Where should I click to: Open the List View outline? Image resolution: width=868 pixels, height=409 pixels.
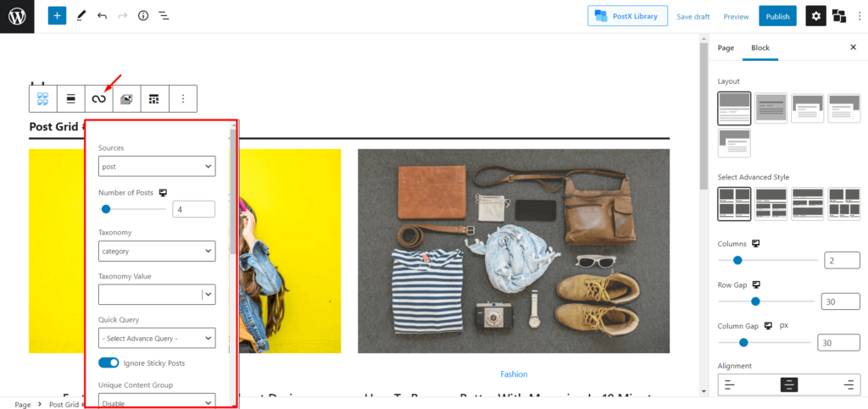(164, 16)
